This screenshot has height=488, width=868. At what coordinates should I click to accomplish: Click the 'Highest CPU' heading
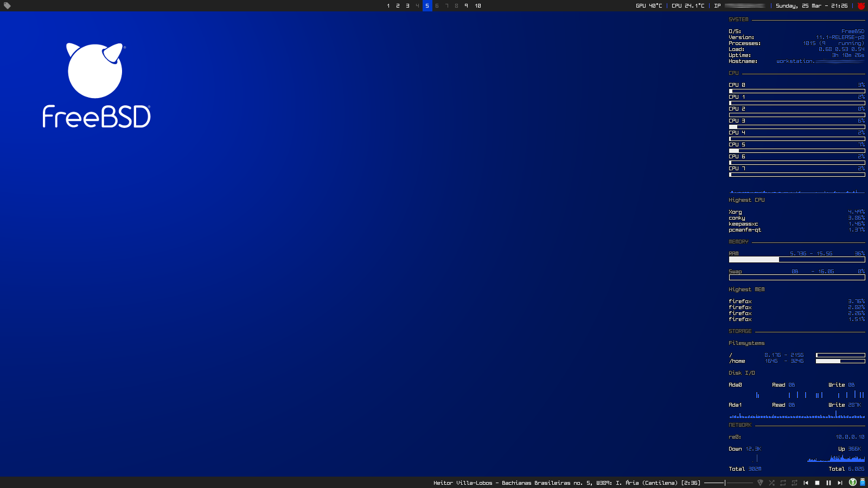tap(746, 200)
